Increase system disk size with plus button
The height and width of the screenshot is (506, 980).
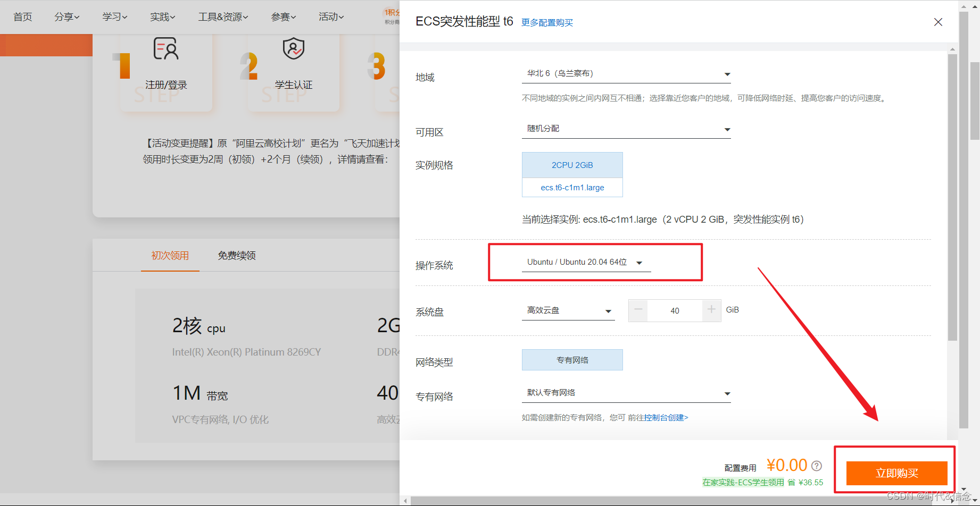[x=711, y=310]
